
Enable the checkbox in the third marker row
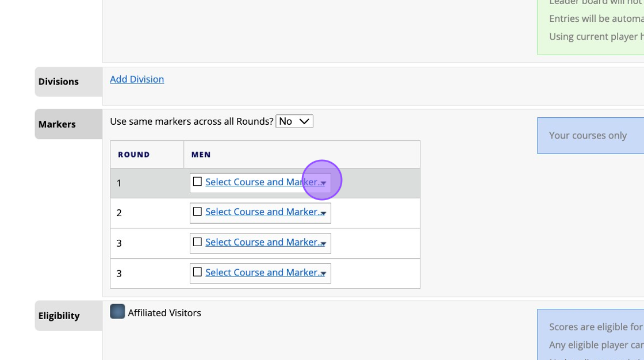197,242
